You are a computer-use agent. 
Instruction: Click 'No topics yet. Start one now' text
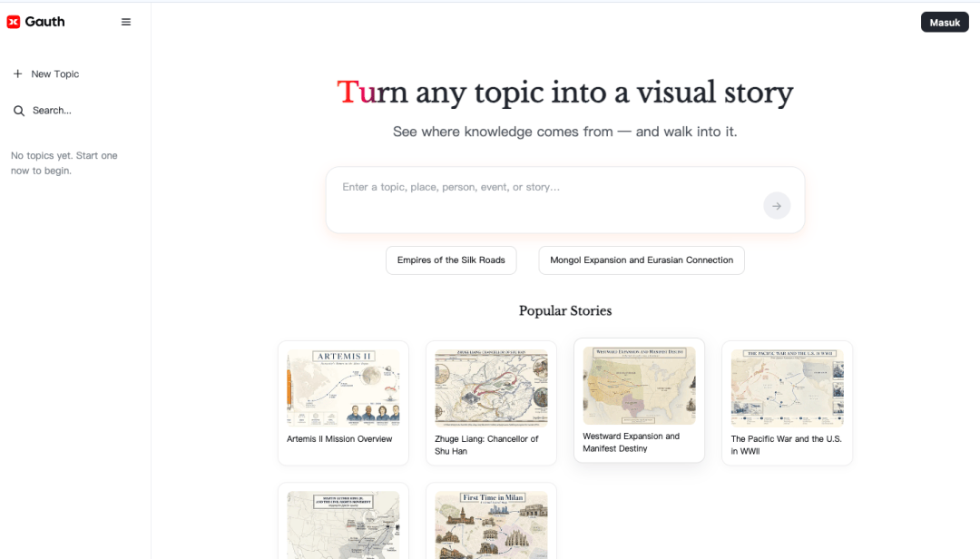point(64,163)
